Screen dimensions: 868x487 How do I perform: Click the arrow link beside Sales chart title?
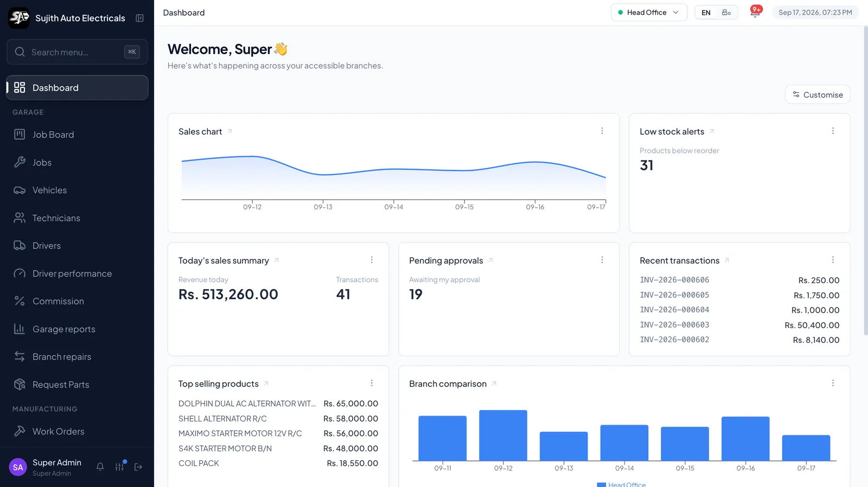(229, 131)
